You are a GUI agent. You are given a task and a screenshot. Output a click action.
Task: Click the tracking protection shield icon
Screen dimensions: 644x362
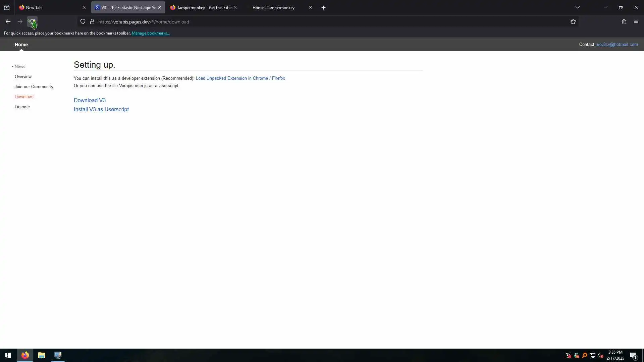pos(83,22)
